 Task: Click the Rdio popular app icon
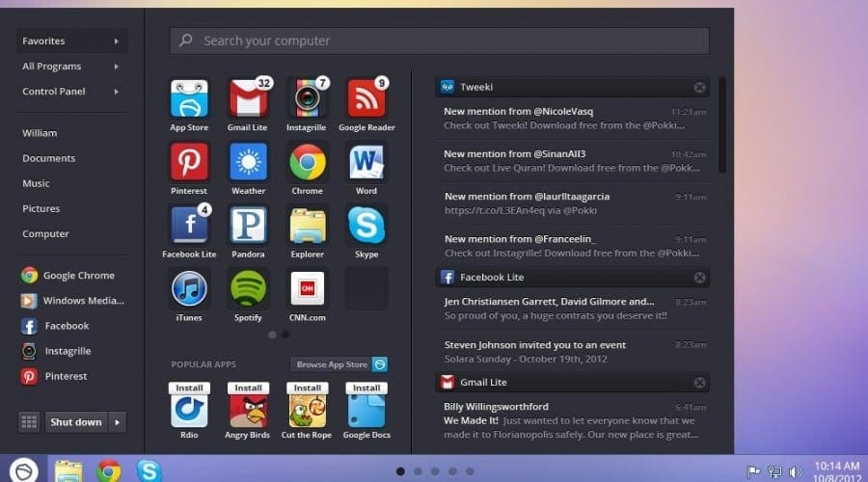click(x=189, y=411)
